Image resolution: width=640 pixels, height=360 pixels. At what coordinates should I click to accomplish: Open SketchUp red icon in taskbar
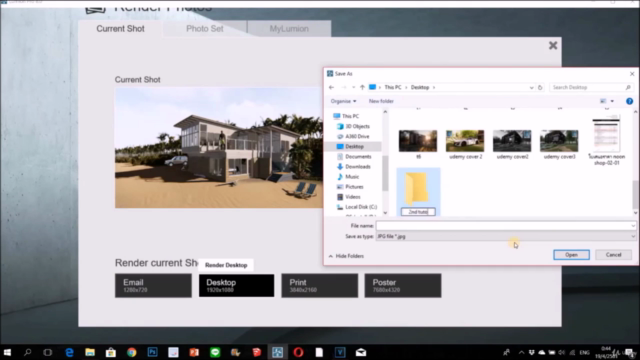(256, 352)
